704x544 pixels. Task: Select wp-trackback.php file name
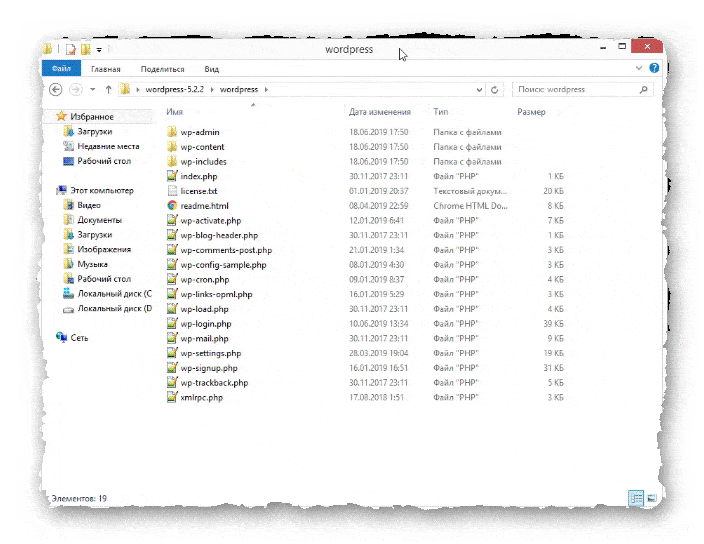point(214,383)
